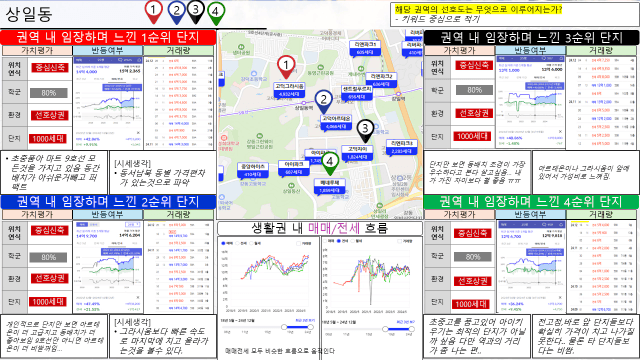Open the 리엔파크3 2,283세대 map marker
The width and height of the screenshot is (640, 360).
402,147
